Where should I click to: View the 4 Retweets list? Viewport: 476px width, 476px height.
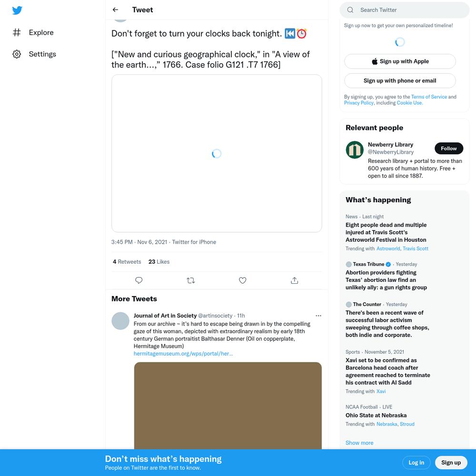pyautogui.click(x=127, y=262)
